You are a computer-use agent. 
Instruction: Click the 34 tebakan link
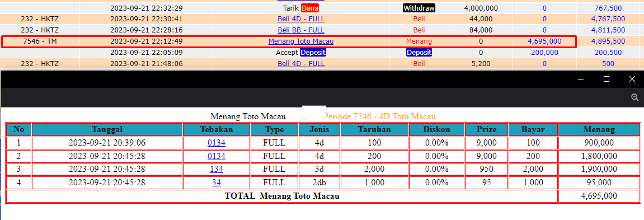coord(217,182)
